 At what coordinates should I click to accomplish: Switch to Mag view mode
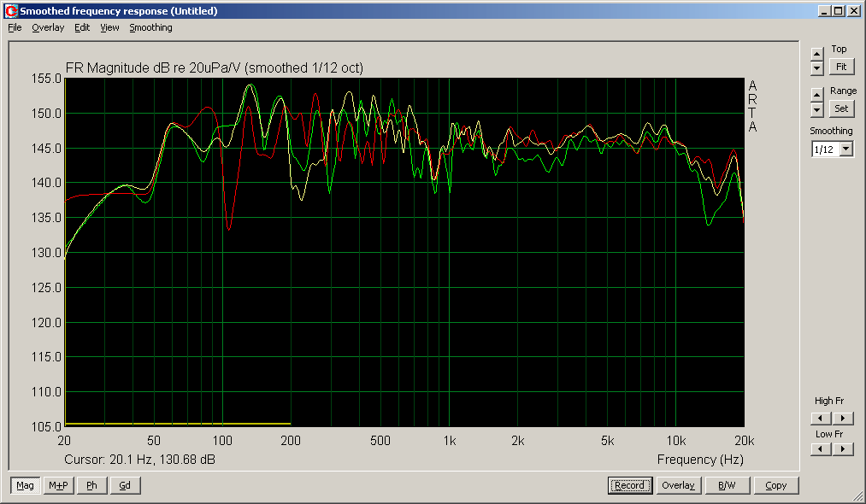(25, 485)
